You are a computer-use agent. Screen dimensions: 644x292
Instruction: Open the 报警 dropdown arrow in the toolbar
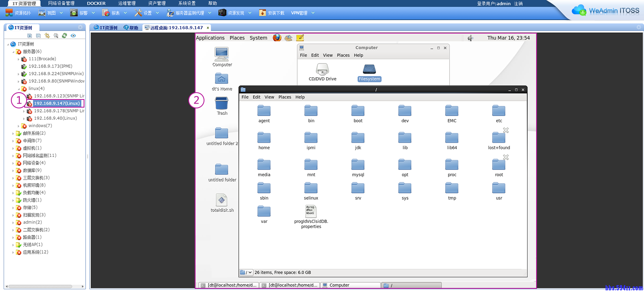(x=93, y=13)
